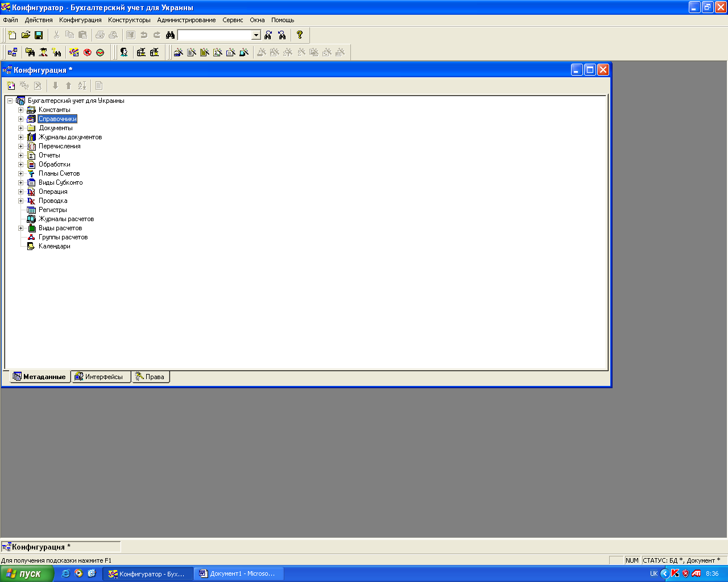This screenshot has height=582, width=728.
Task: Select the Операция tree row
Action: click(x=53, y=192)
